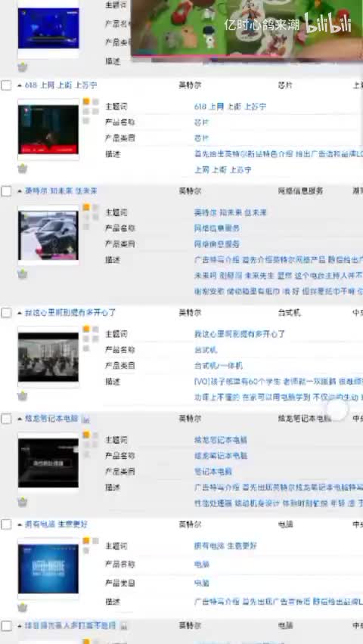This screenshot has width=363, height=644.
Task: Click basket icon under the top blue thumbnail
Action: 23,67
